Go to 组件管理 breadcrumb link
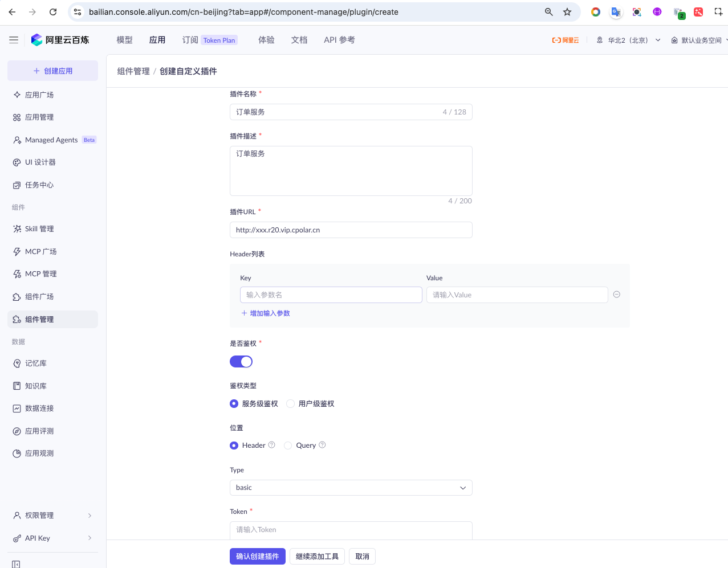 tap(133, 71)
